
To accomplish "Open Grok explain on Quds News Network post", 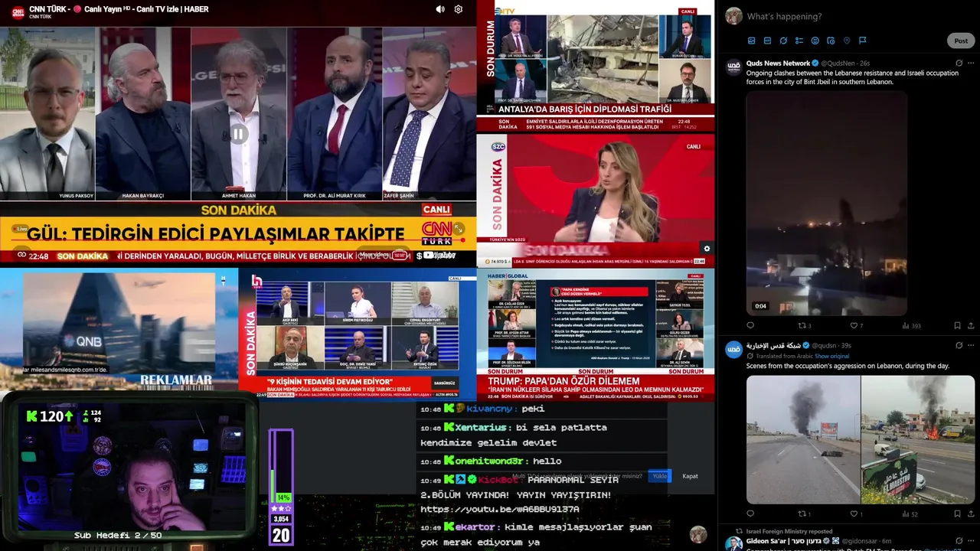I will tap(959, 63).
